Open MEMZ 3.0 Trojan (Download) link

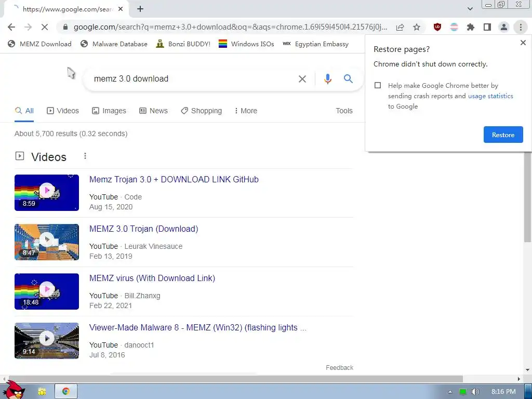[x=143, y=229]
